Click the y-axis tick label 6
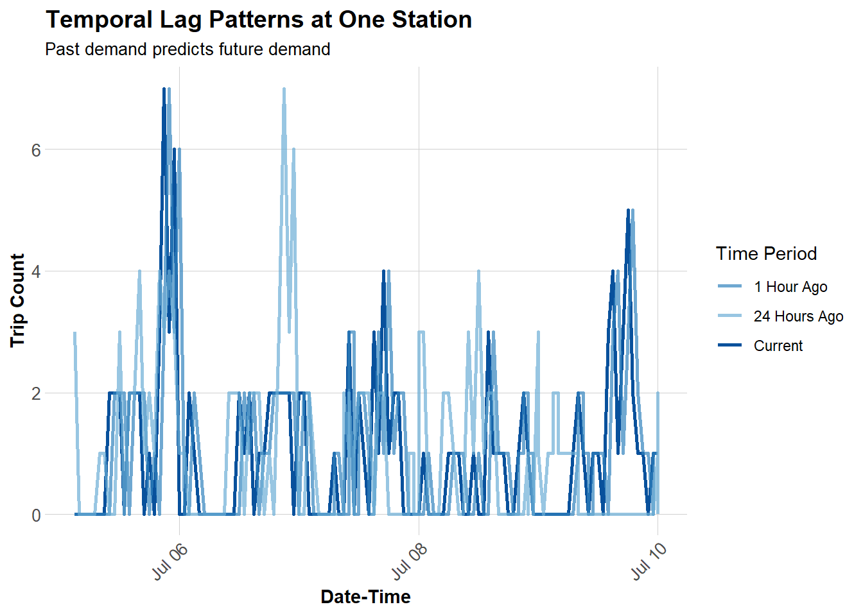Image resolution: width=863 pixels, height=616 pixels. (x=36, y=150)
